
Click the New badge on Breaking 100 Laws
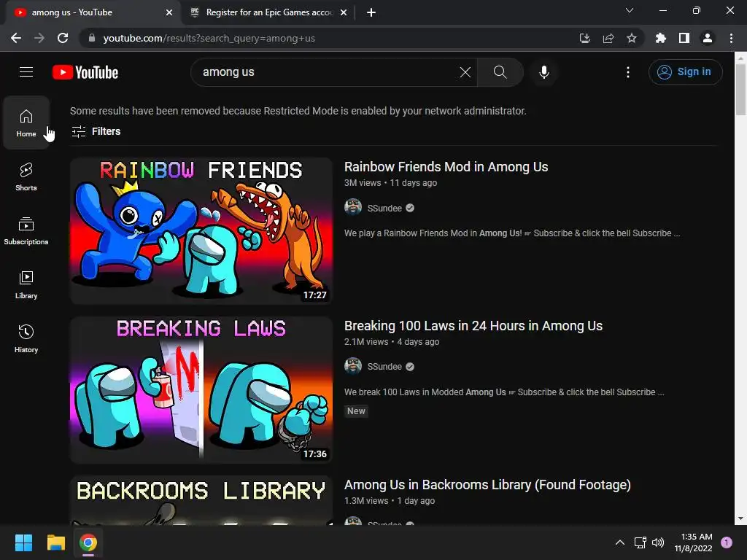click(356, 411)
